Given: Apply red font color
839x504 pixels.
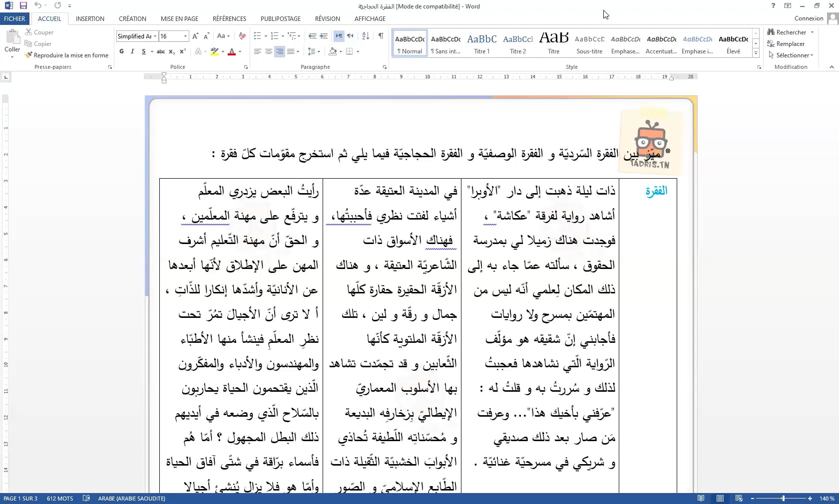Looking at the screenshot, I should [232, 51].
